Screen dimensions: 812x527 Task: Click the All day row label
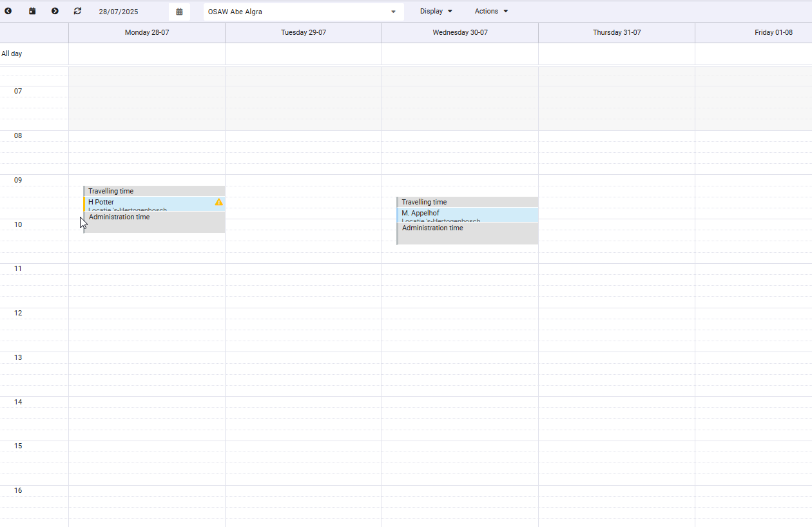point(12,54)
